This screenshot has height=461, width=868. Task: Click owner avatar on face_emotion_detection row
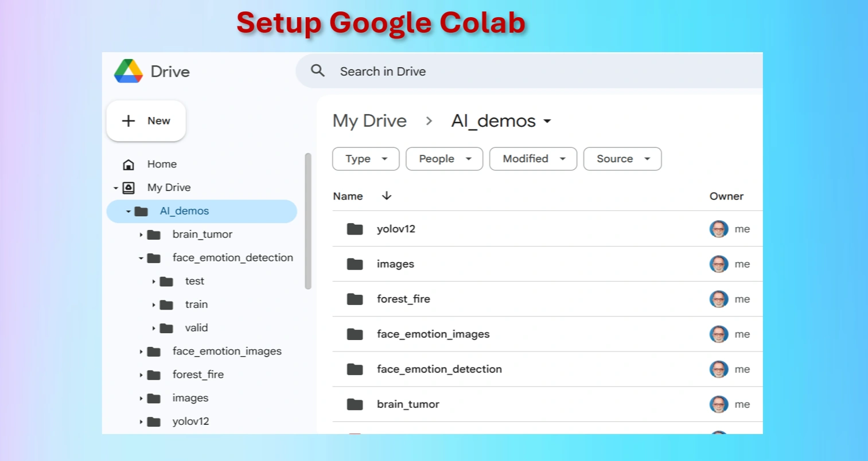[x=719, y=369]
